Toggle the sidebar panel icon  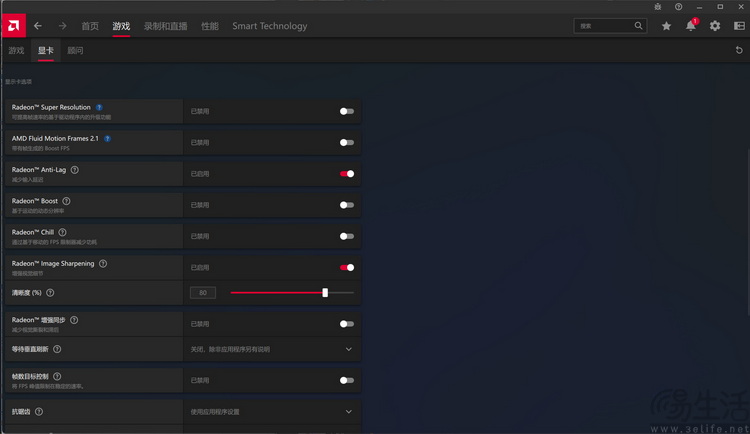pos(739,26)
